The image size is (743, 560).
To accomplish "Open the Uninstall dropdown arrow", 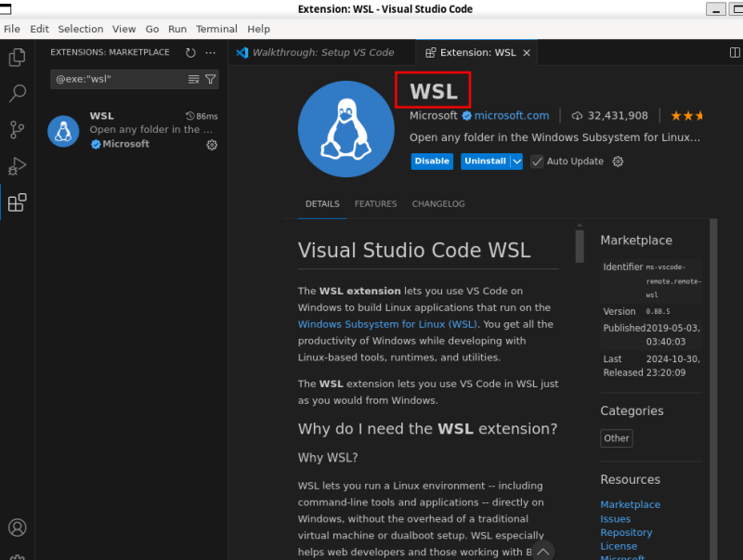I will pos(515,161).
